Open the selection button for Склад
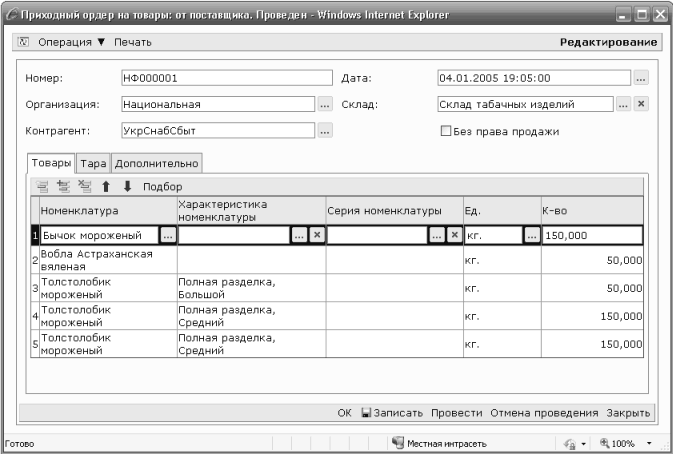The image size is (673, 454). (623, 104)
